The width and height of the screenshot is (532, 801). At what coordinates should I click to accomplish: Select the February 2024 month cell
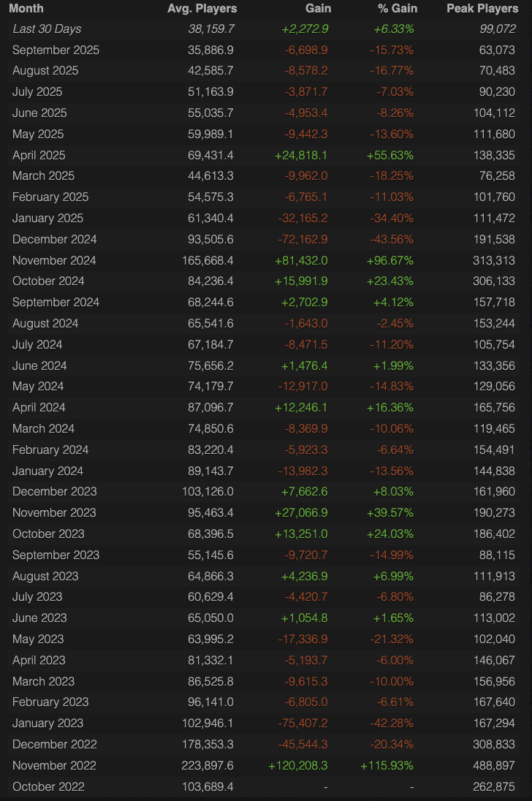(x=50, y=449)
